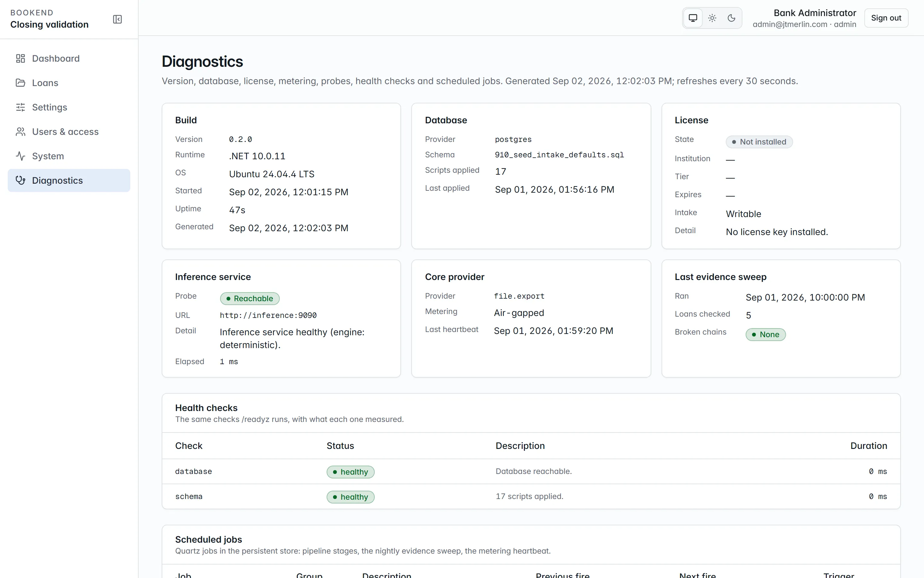
Task: Navigate to System page
Action: click(69, 156)
